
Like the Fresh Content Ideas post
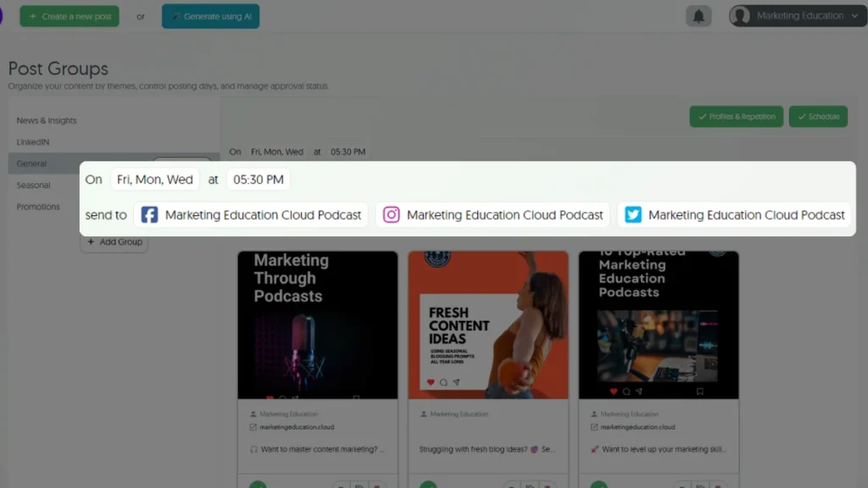(431, 383)
